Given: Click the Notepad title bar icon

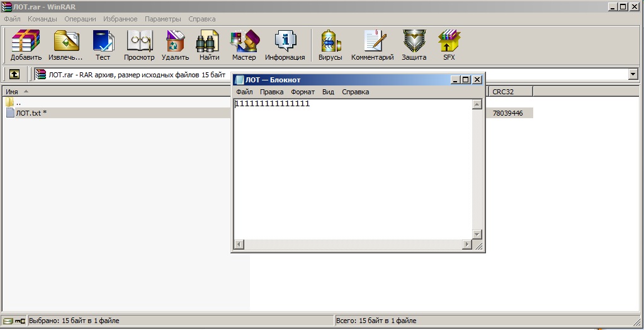Looking at the screenshot, I should 239,80.
